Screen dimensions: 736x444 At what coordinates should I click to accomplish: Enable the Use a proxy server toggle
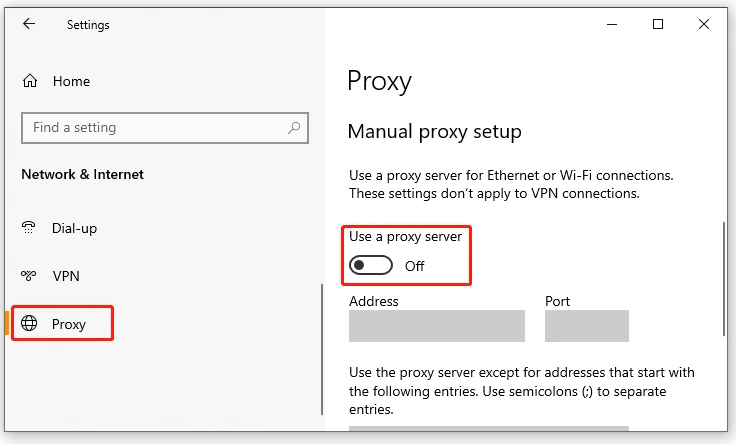click(371, 266)
